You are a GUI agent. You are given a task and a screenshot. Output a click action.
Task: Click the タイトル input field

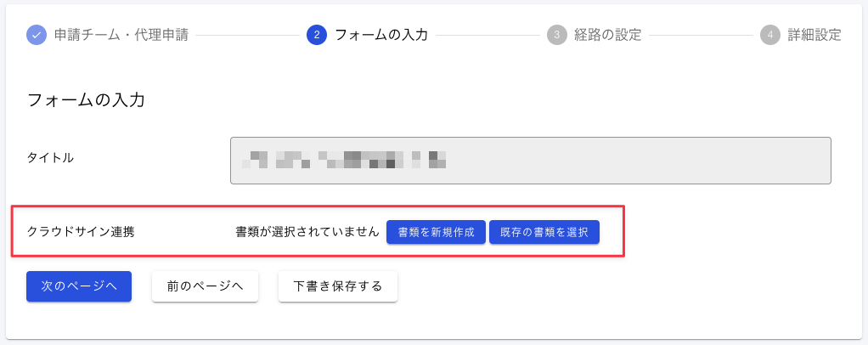pyautogui.click(x=531, y=161)
